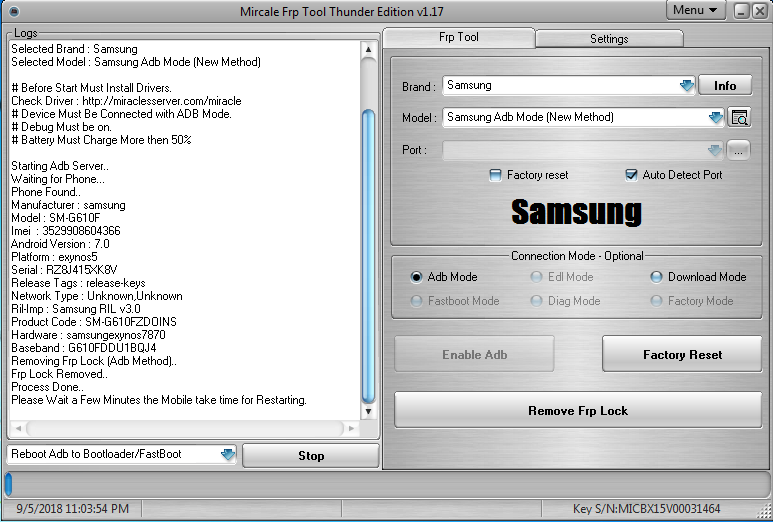
Task: Select the Brand combo box showing Samsung
Action: click(568, 86)
